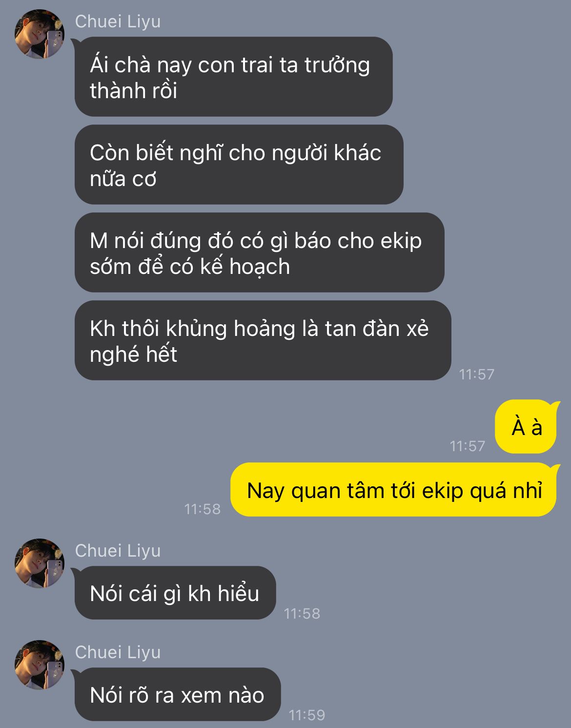
Task: Tap the 11:58 timestamp beside yellow message
Action: click(202, 509)
